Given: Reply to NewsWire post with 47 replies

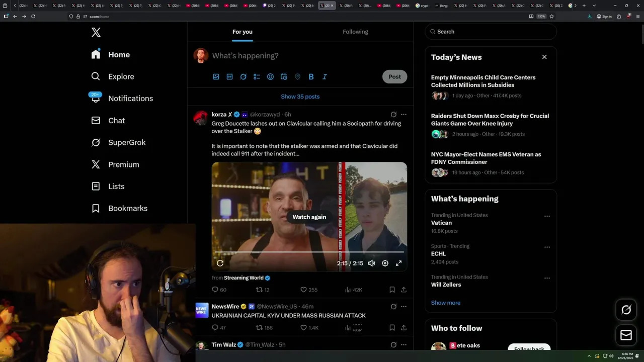Looking at the screenshot, I should pos(219,328).
